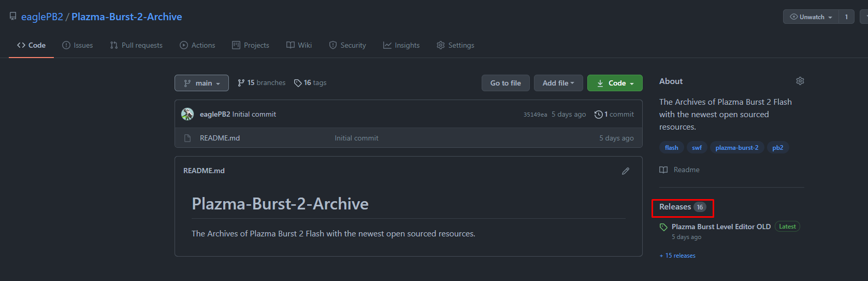The height and width of the screenshot is (281, 868).
Task: View the 16 tags link
Action: [310, 83]
